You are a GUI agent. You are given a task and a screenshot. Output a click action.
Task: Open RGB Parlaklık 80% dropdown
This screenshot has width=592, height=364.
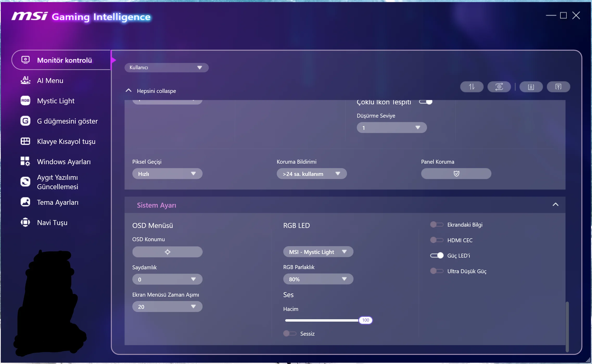pos(318,279)
